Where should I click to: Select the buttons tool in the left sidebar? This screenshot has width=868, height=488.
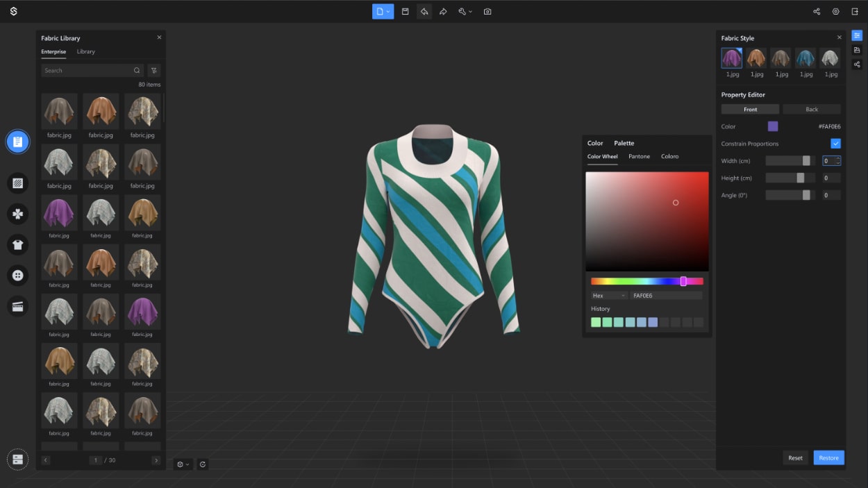coord(17,275)
